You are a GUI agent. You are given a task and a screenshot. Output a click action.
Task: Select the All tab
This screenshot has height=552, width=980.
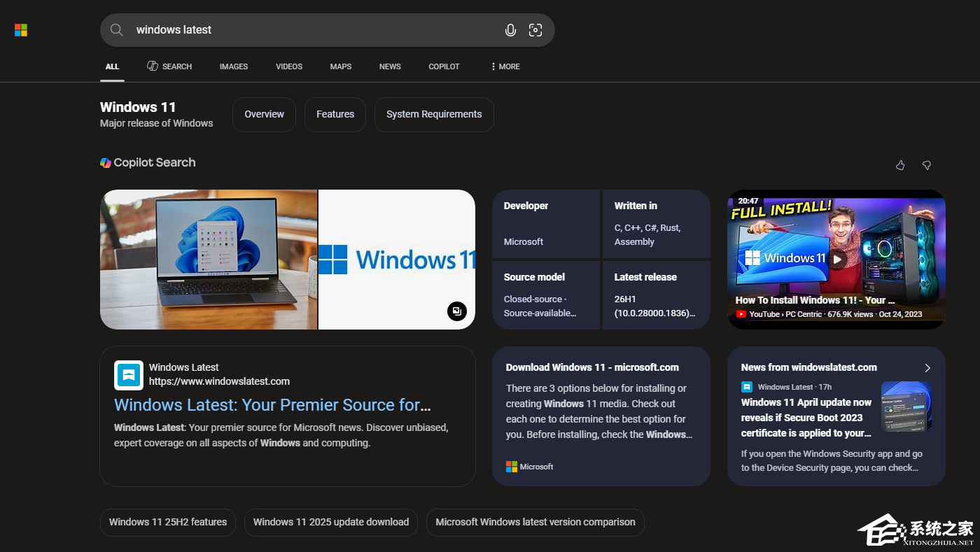(x=113, y=66)
